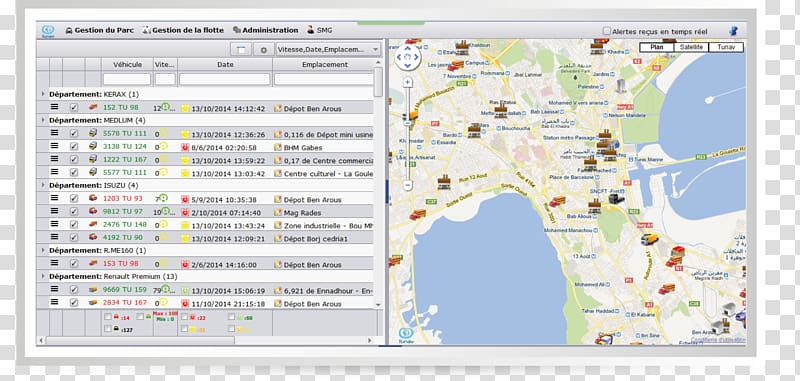Switch the map to Plan view
Viewport: 800px width, 381px height.
click(x=657, y=47)
